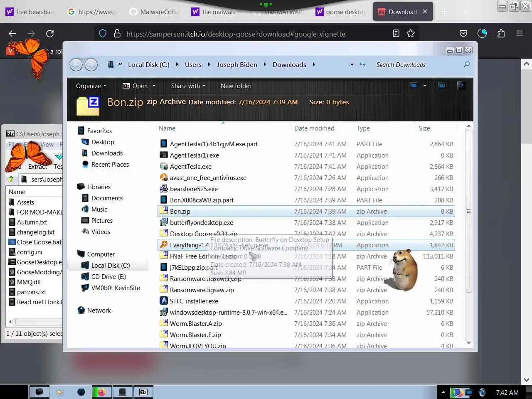Click the refresh icon beside Explorer address bar
This screenshot has height=399, width=532.
pos(362,64)
